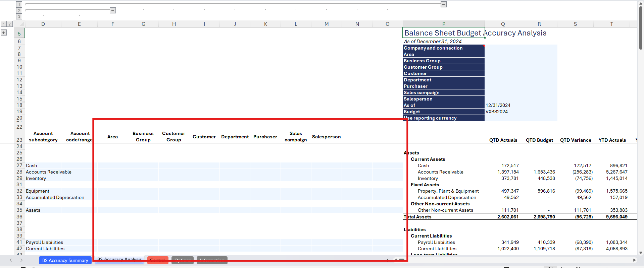Click column outline level 3 button
Screen dimensions: 644x268
point(19,17)
